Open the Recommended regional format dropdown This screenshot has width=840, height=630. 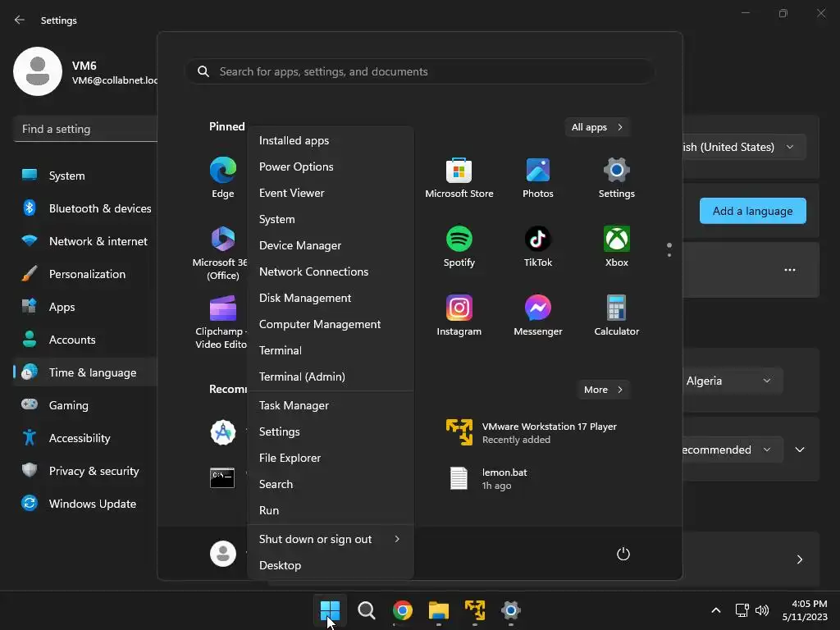(x=732, y=450)
